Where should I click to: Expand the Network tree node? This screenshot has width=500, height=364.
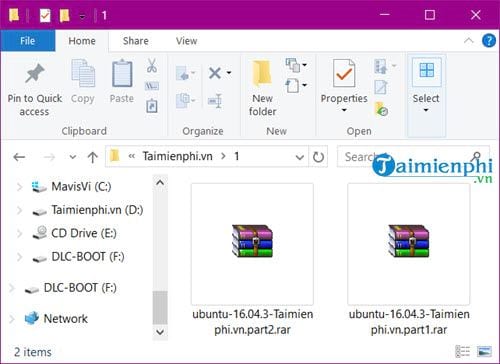click(11, 319)
